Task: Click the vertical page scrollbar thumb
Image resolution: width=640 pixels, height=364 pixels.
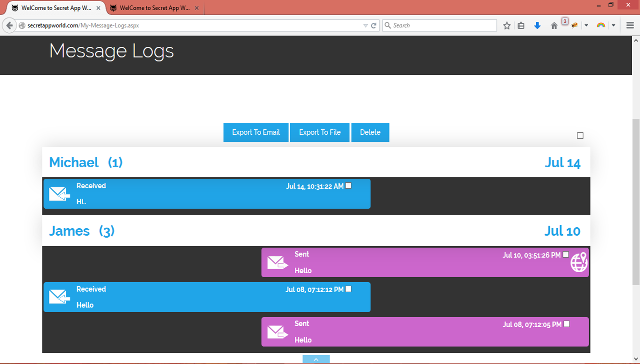Action: 636,202
